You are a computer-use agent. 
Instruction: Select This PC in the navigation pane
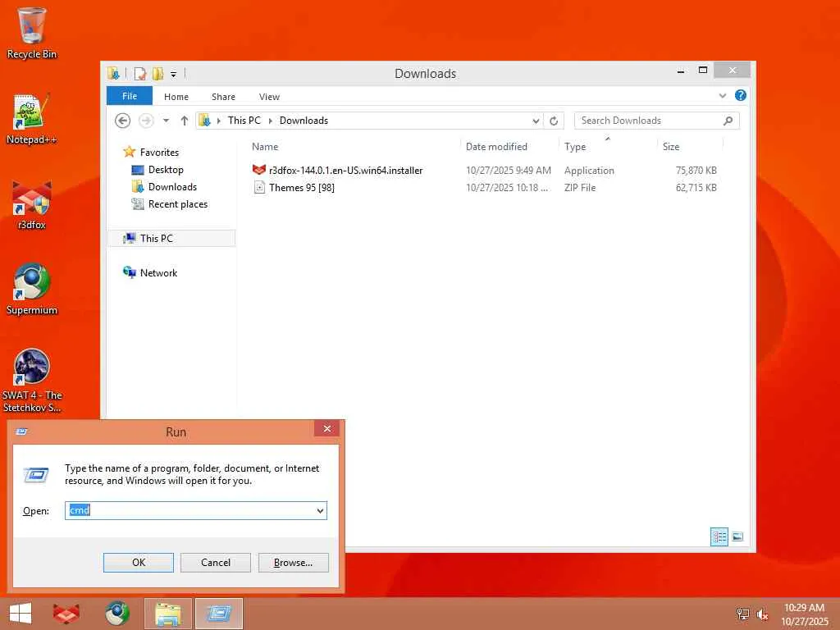[x=171, y=239]
